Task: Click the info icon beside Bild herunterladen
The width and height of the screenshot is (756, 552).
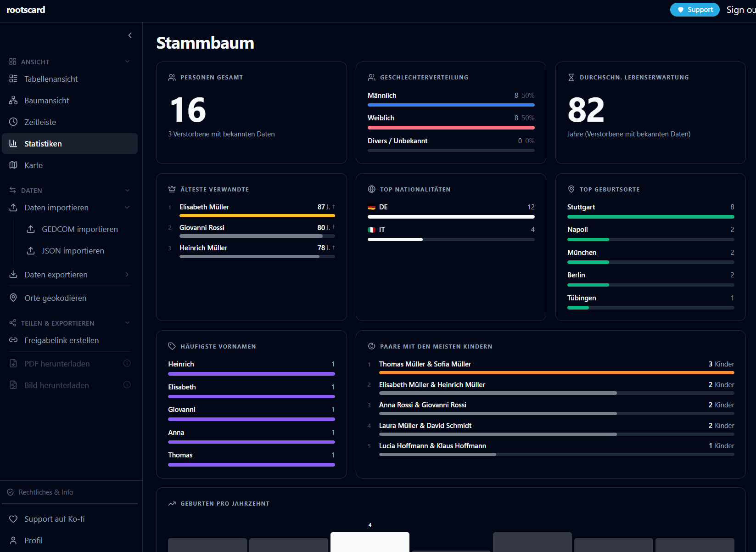Action: click(x=127, y=385)
